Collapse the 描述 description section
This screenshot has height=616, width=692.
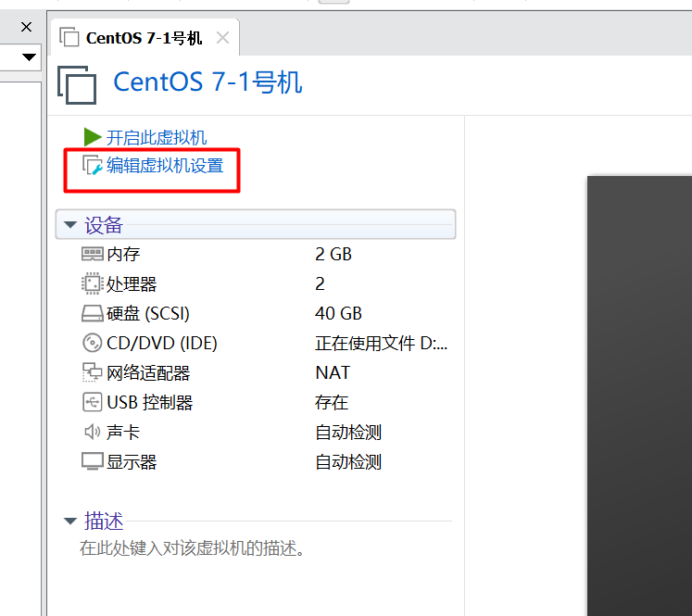[x=70, y=522]
